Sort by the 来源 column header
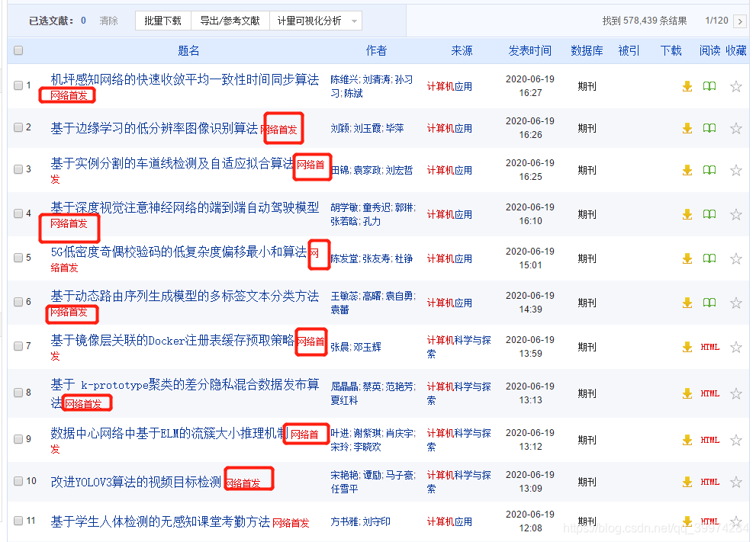This screenshot has height=542, width=756. coord(462,50)
